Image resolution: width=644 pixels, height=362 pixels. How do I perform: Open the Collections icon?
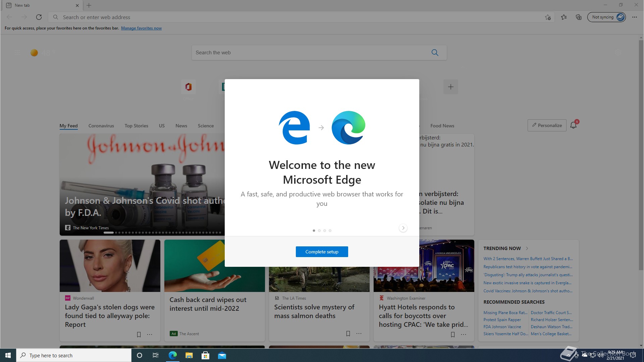pyautogui.click(x=579, y=17)
